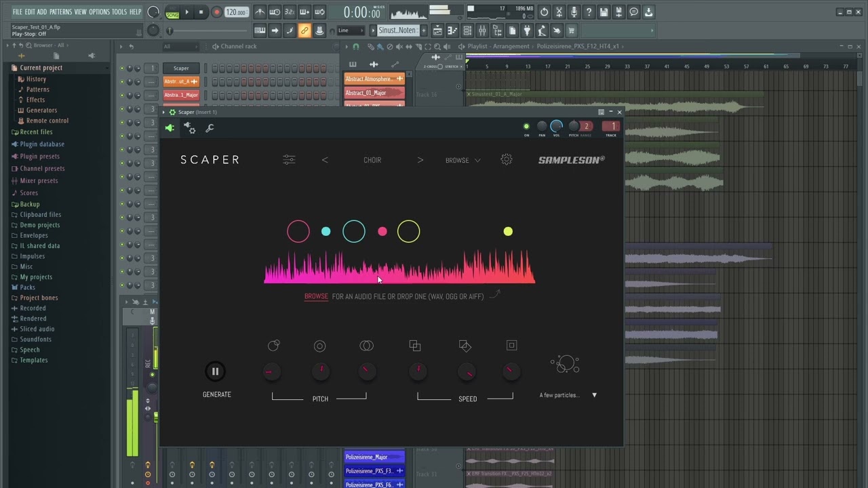The width and height of the screenshot is (868, 488).
Task: Select Polizeisirene_Major clip in picker
Action: tap(374, 457)
